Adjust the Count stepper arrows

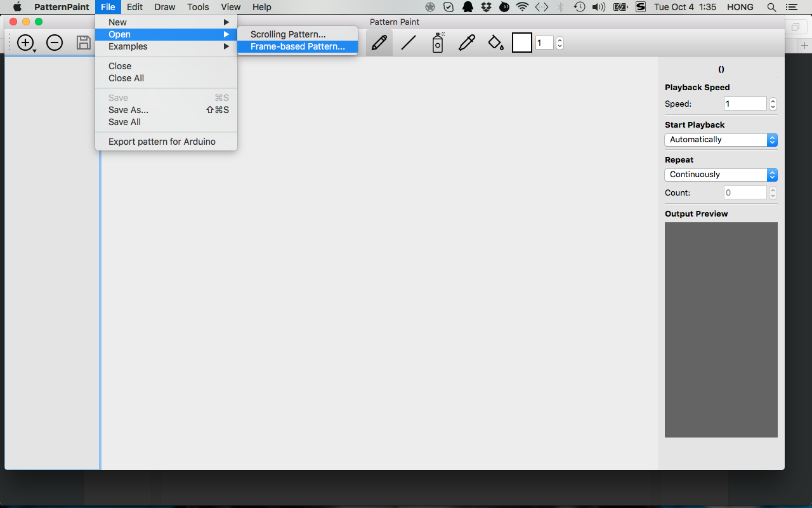point(773,192)
